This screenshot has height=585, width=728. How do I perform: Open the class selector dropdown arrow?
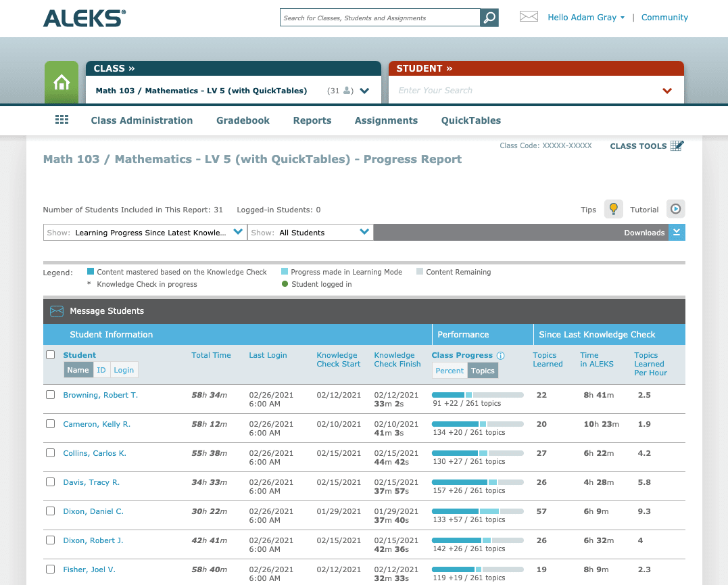tap(364, 90)
